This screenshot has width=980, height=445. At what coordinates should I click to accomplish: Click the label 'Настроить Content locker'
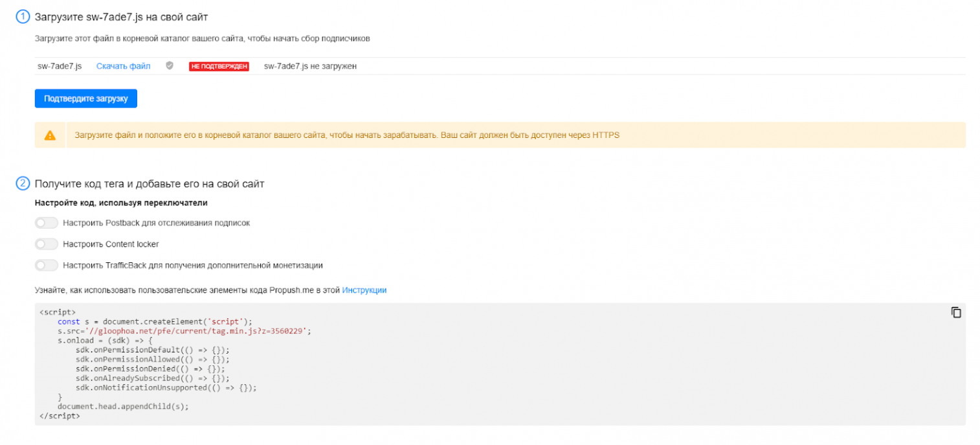coord(111,244)
